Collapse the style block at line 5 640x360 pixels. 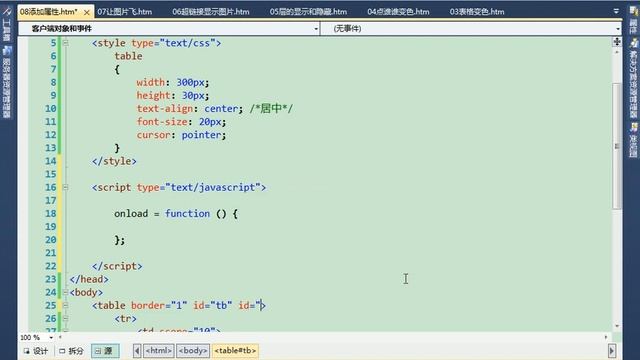coord(65,43)
